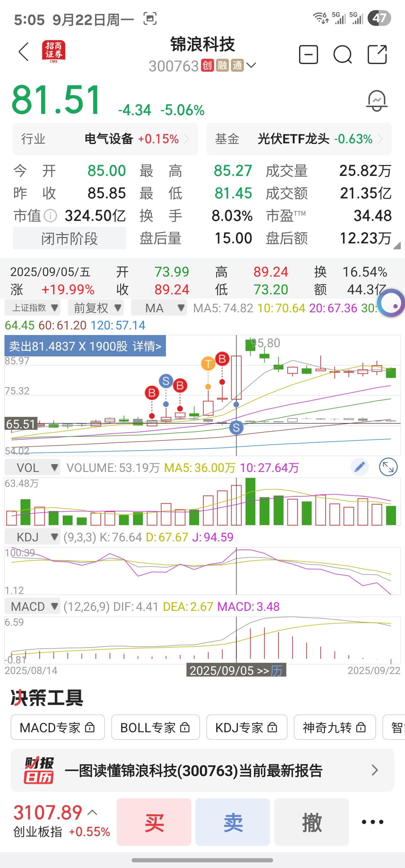Open BOLL专家 decision tool

[156, 727]
